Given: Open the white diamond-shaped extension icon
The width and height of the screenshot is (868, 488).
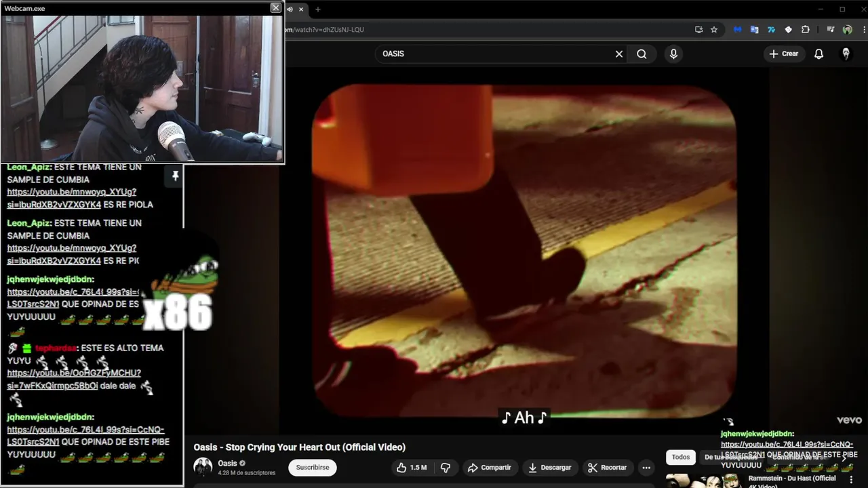Looking at the screenshot, I should 788,30.
